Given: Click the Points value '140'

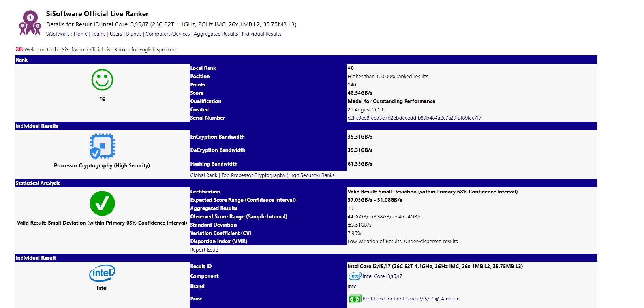Looking at the screenshot, I should [352, 85].
